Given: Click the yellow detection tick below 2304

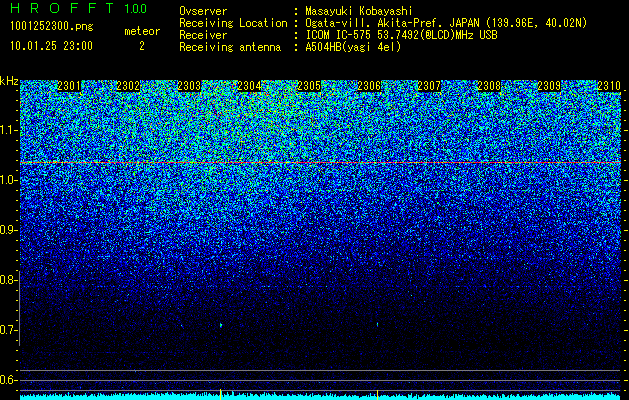Looking at the screenshot, I should tap(220, 394).
